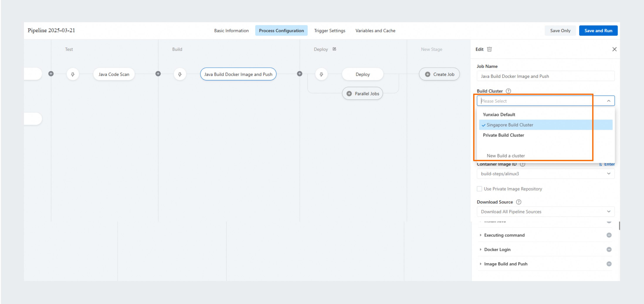Click the trigger lightning icon in Deploy stage
This screenshot has width=644, height=304.
321,74
